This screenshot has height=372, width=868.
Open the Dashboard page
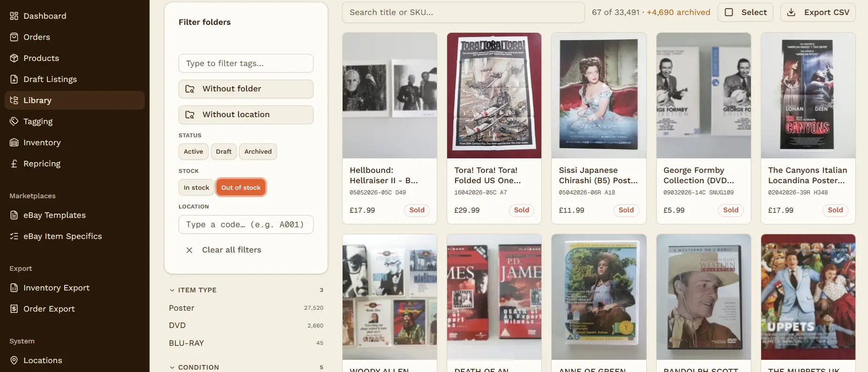coord(75,16)
